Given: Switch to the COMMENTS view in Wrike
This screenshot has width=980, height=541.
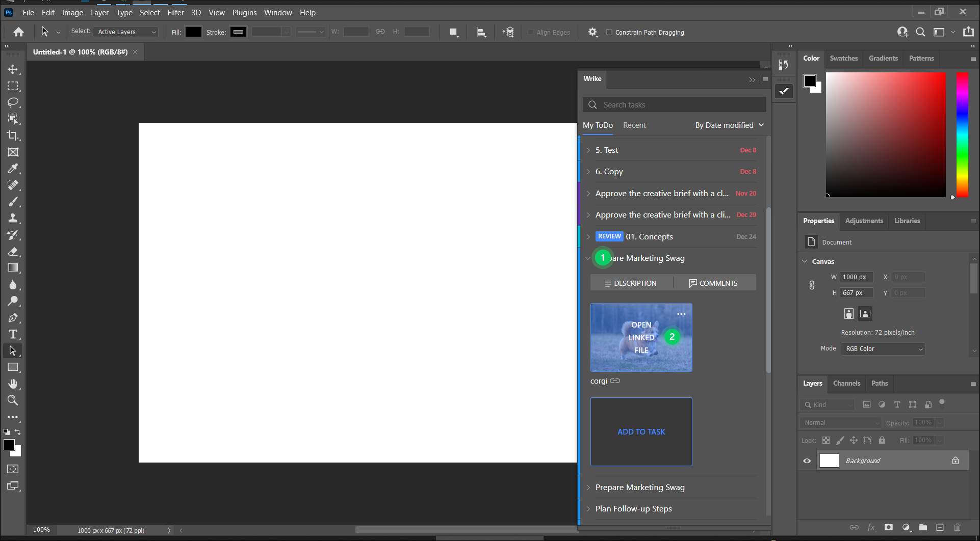Looking at the screenshot, I should pos(714,283).
